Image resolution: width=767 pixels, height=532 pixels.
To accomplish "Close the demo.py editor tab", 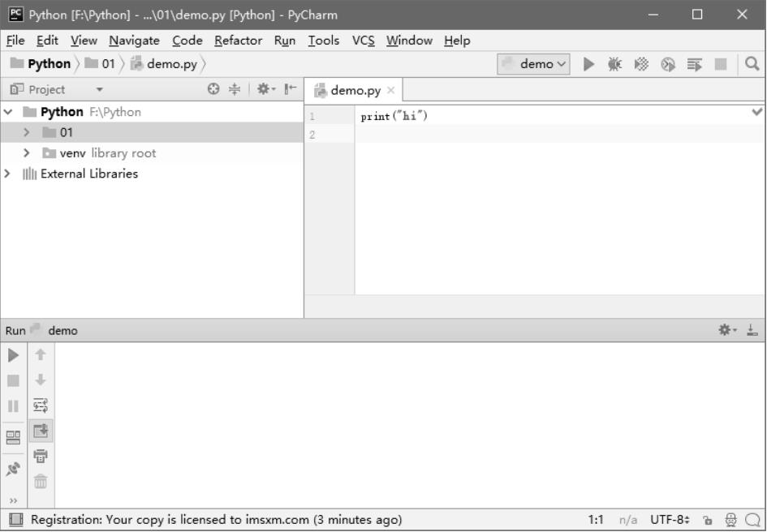I will point(390,90).
